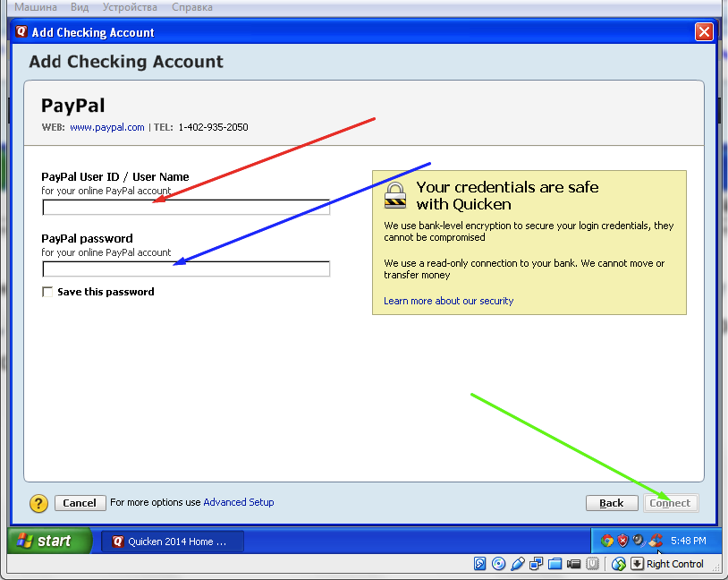Viewport: 728px width, 580px height.
Task: Click the 1-402-935-2050 phone number
Action: click(x=213, y=127)
